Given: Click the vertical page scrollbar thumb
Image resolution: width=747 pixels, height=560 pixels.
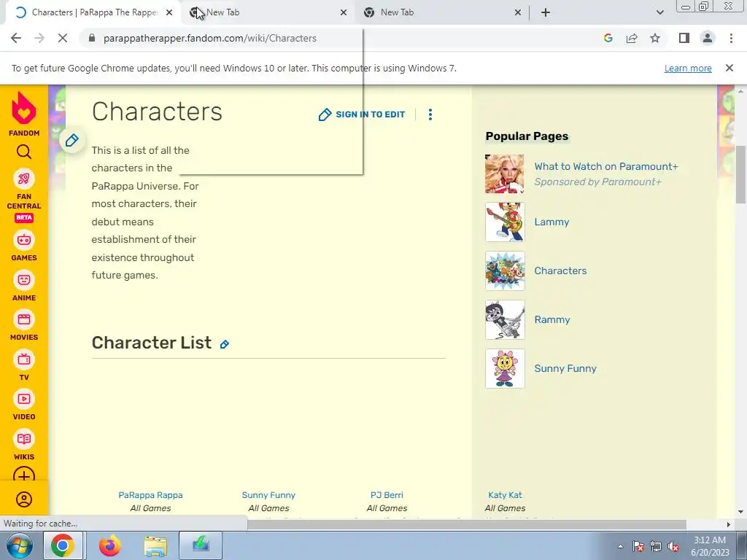Looking at the screenshot, I should (740, 174).
